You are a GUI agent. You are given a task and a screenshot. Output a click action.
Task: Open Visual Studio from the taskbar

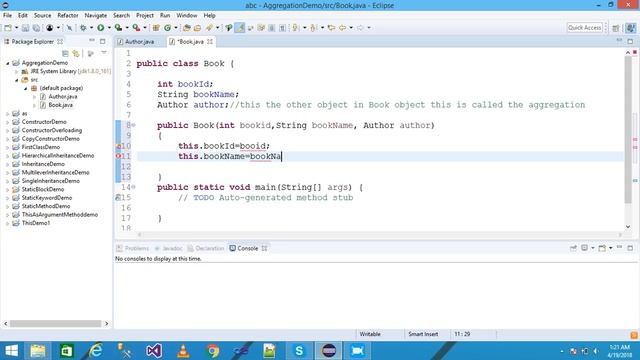(x=154, y=351)
